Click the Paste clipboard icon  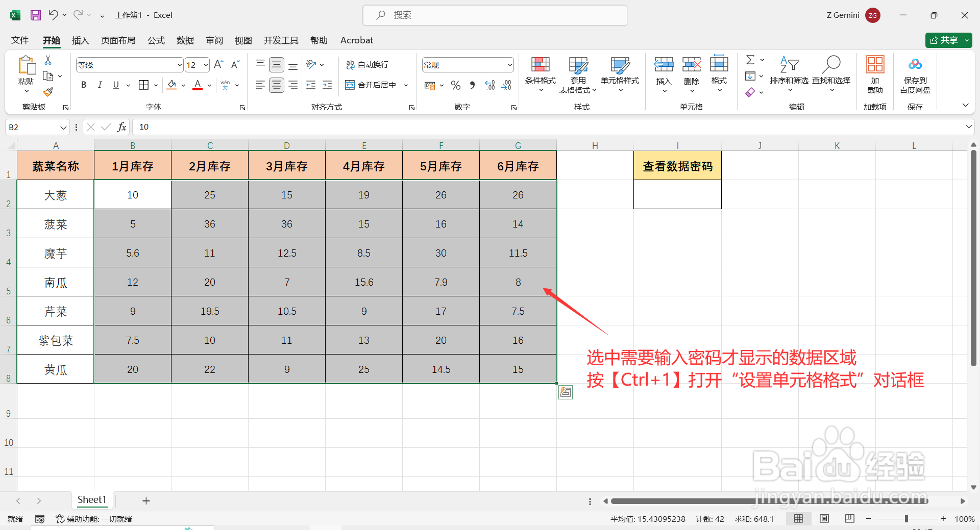pos(27,66)
